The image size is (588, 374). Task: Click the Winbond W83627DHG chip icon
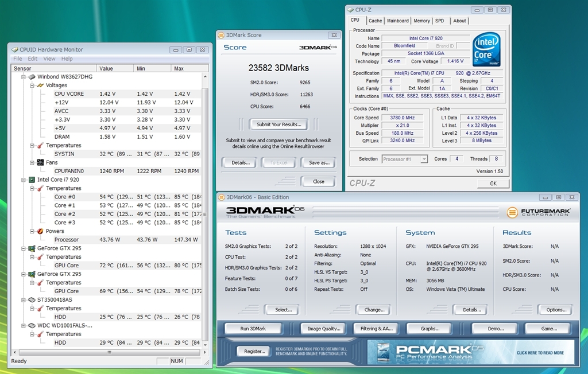32,77
